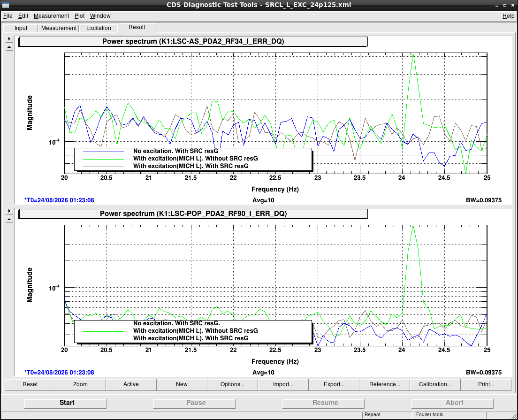Expand the top plot right-arrow panel toggle
This screenshot has width=518, height=420.
click(x=9, y=38)
